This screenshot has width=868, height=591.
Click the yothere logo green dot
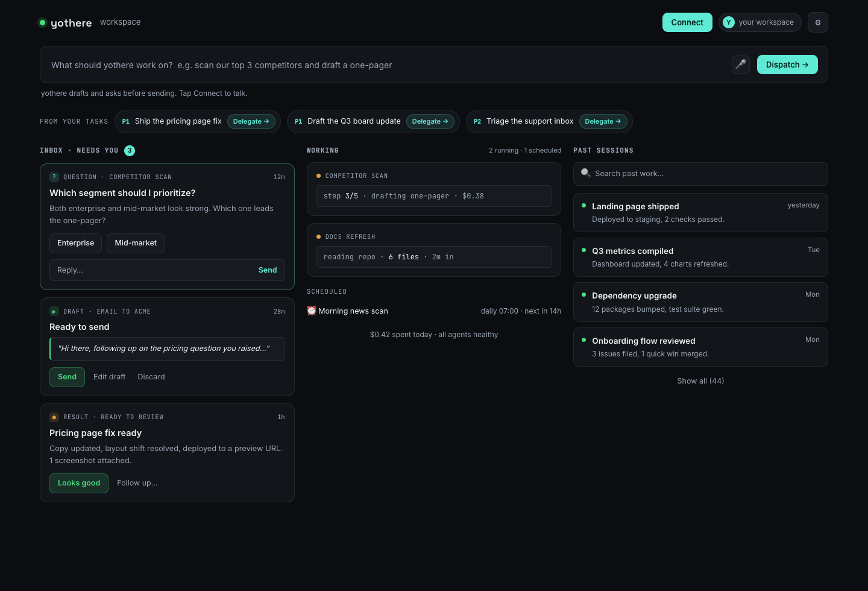coord(42,23)
